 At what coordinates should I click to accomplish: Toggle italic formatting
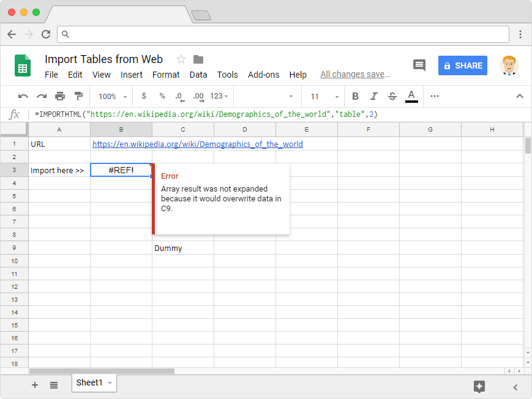pyautogui.click(x=374, y=96)
